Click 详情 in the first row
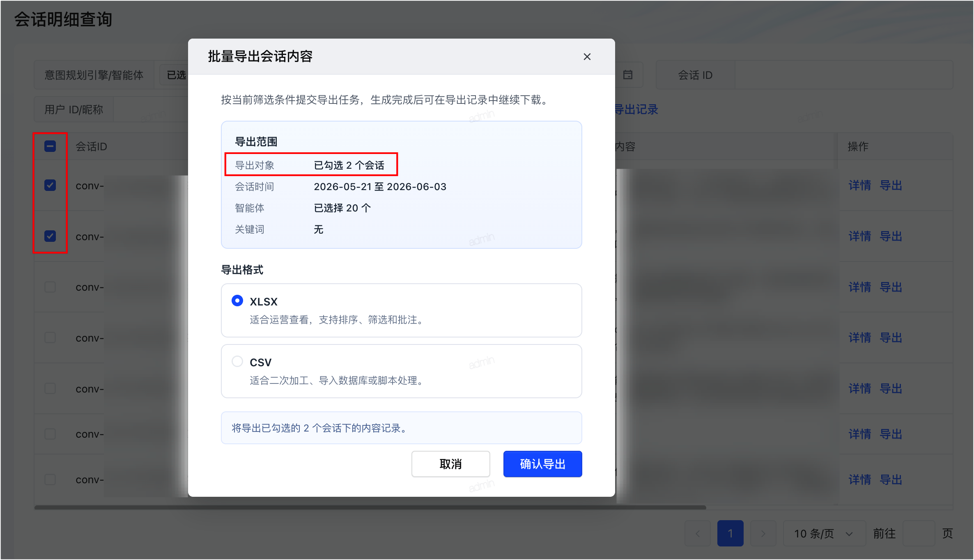Screen dimensions: 974x560 [860, 185]
